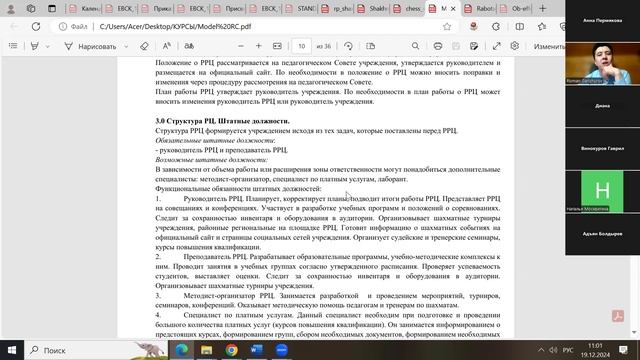640x360 pixels.
Task: Select Диана participant tile
Action: pyautogui.click(x=602, y=106)
